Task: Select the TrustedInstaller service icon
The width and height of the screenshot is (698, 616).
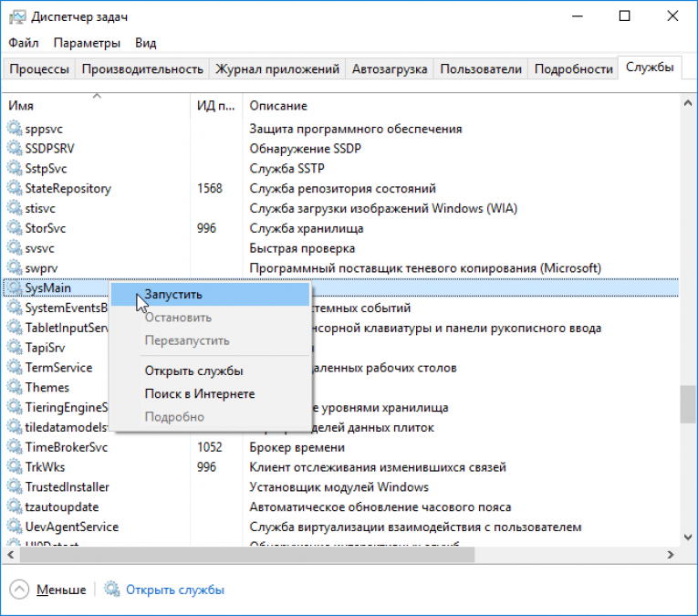Action: (x=15, y=486)
